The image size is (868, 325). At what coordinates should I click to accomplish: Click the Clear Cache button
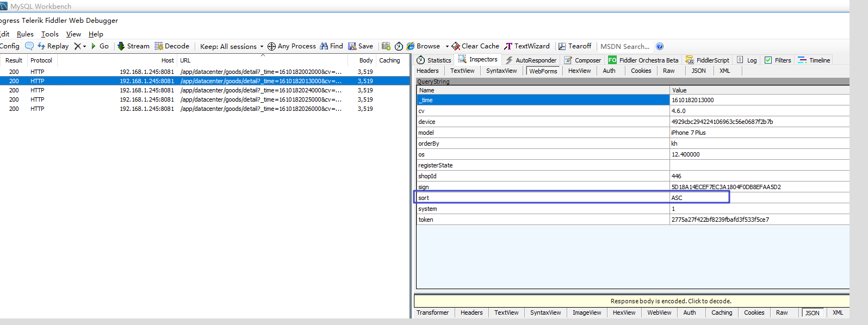(475, 46)
